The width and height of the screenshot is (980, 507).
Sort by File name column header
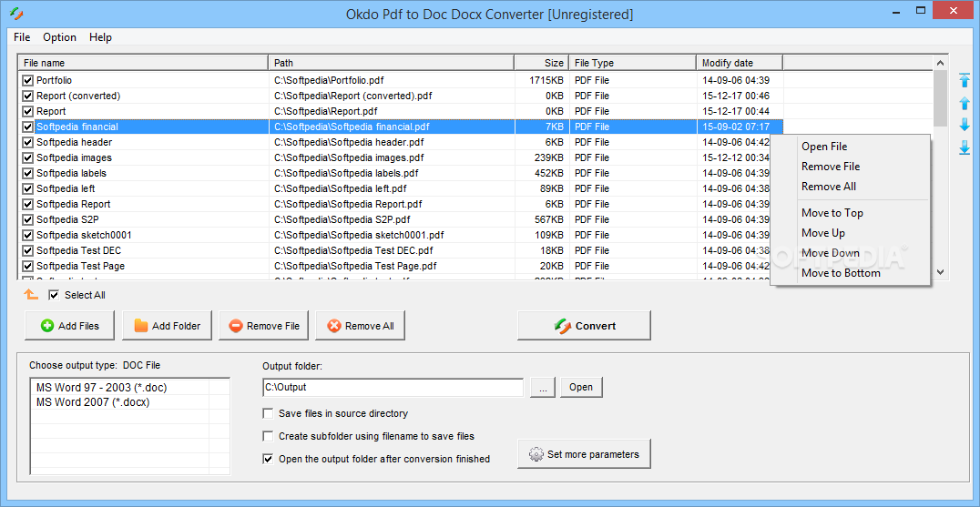click(144, 63)
